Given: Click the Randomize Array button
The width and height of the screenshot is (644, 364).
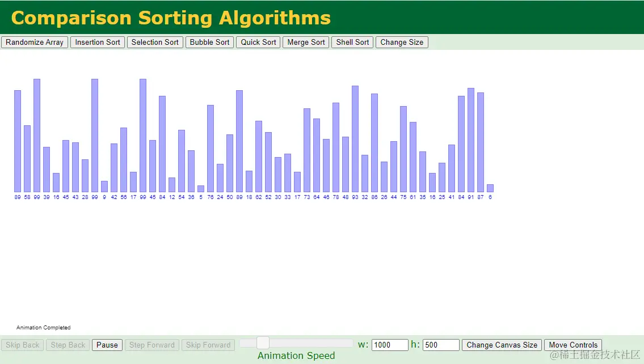Looking at the screenshot, I should coord(35,43).
